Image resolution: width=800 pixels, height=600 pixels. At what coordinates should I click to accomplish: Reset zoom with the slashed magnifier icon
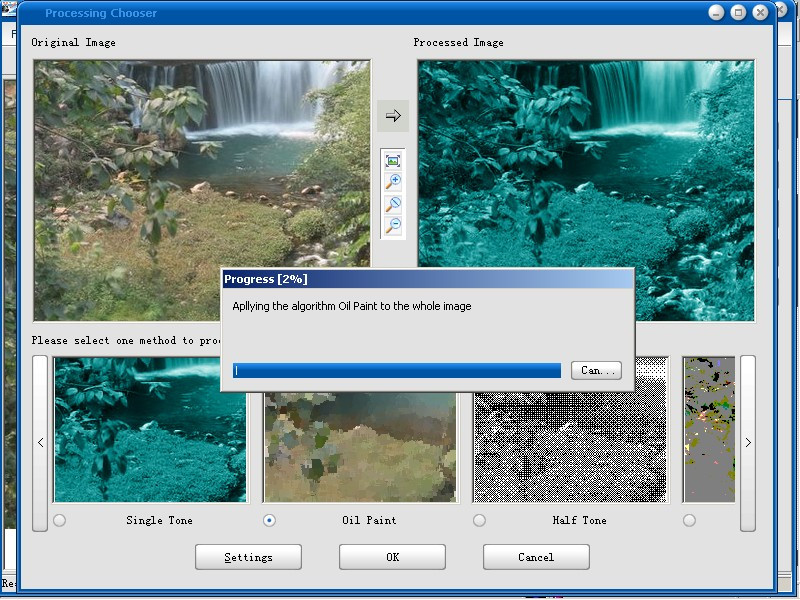pos(393,204)
